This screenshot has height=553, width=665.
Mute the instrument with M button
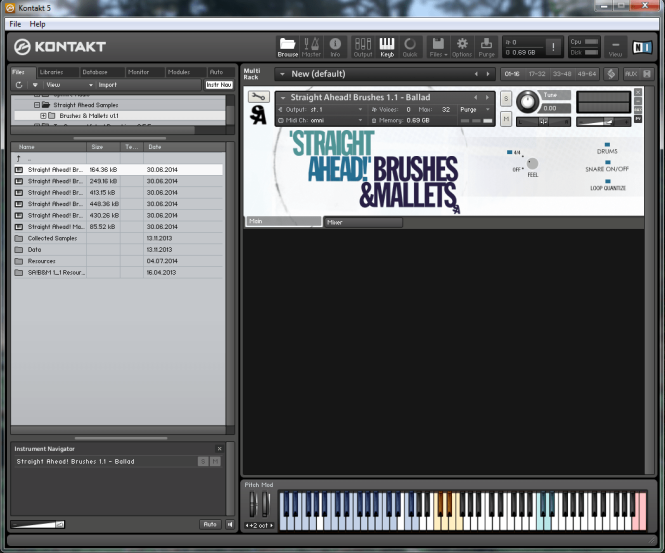(x=506, y=119)
